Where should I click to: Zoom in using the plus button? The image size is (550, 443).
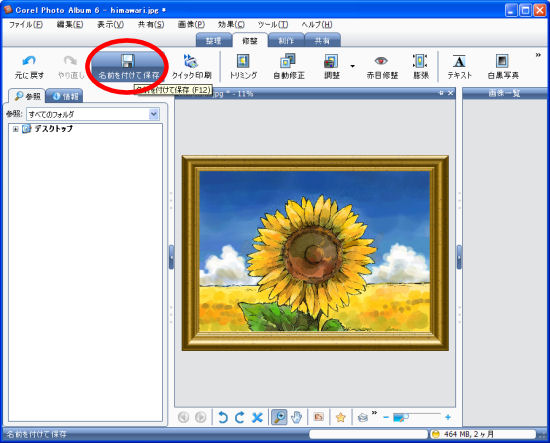point(448,417)
